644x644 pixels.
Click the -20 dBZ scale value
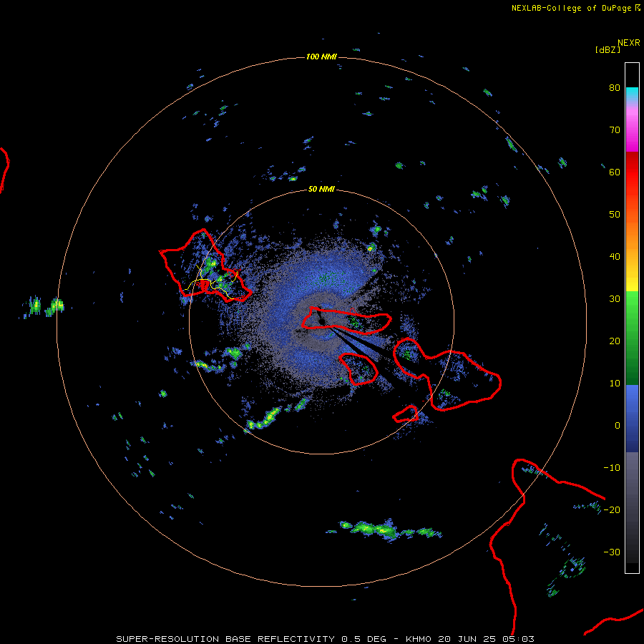[x=612, y=509]
